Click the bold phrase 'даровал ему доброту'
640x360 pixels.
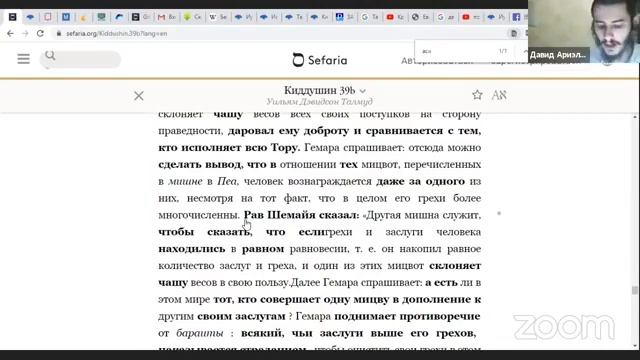(x=288, y=131)
